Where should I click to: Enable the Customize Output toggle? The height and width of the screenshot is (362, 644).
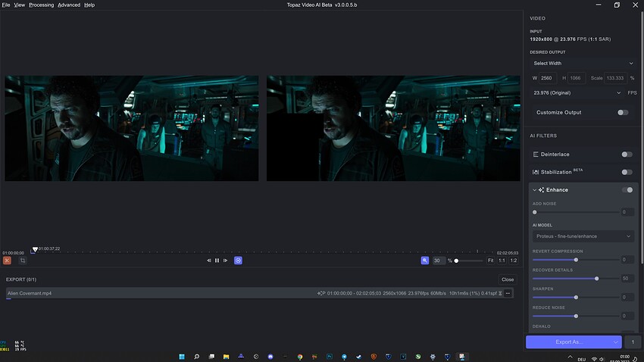pos(623,112)
